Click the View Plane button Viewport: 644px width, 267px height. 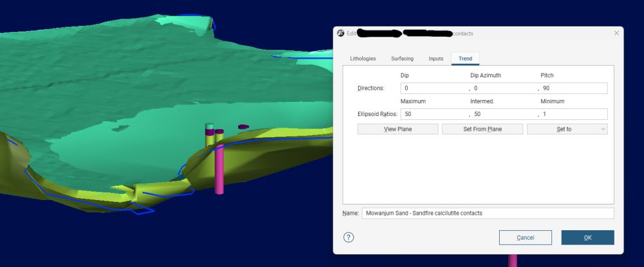(397, 129)
